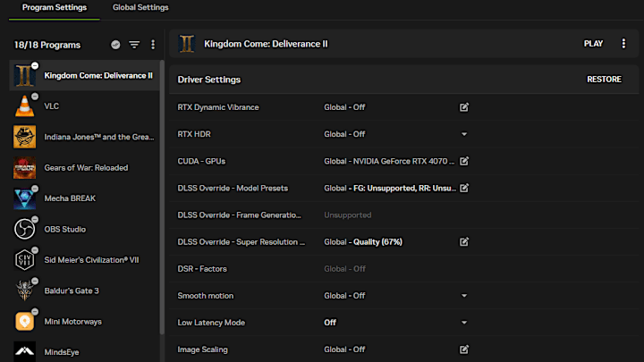Click the 'DSR - Factors' label
644x362 pixels.
click(x=202, y=269)
